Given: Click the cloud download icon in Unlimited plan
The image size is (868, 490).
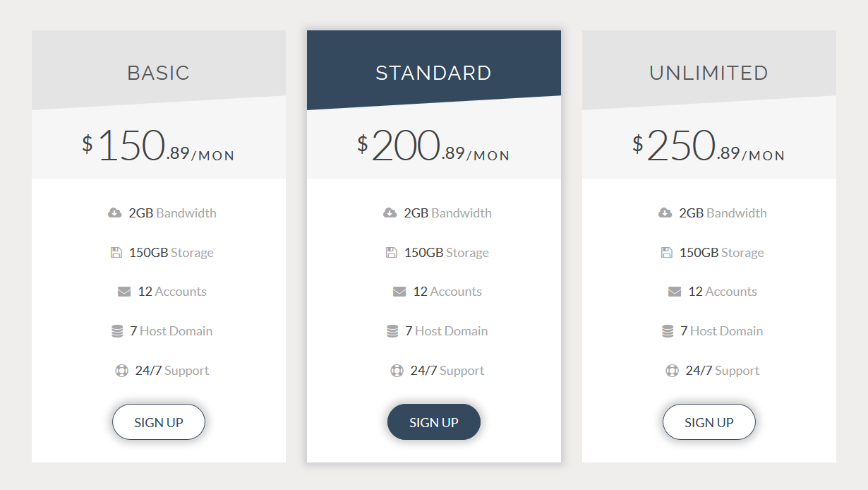Looking at the screenshot, I should pyautogui.click(x=665, y=213).
